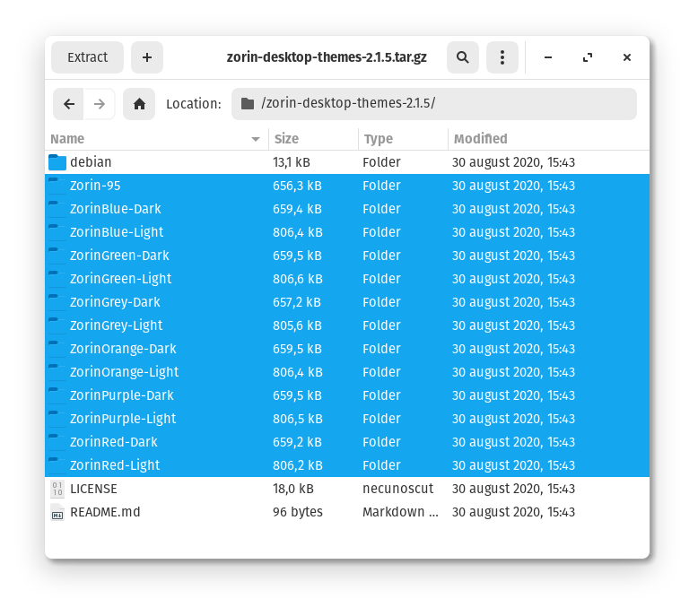Screen dimensions: 698x616
Task: Click the ZorinGrey-Dark name text
Action: tap(115, 302)
